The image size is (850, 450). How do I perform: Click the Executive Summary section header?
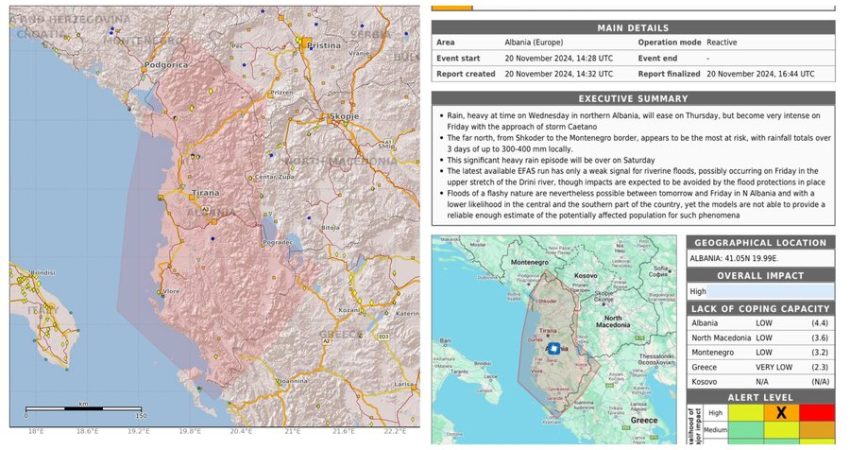click(x=632, y=99)
